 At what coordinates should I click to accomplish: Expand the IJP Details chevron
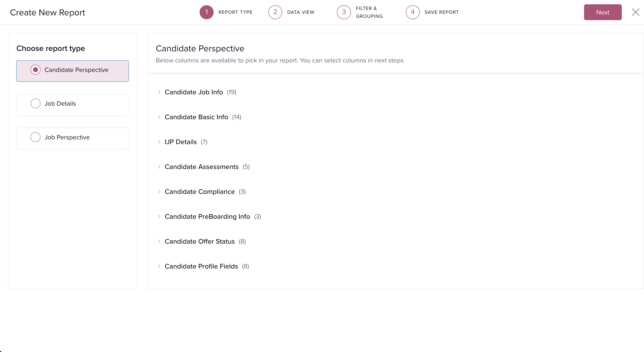159,142
